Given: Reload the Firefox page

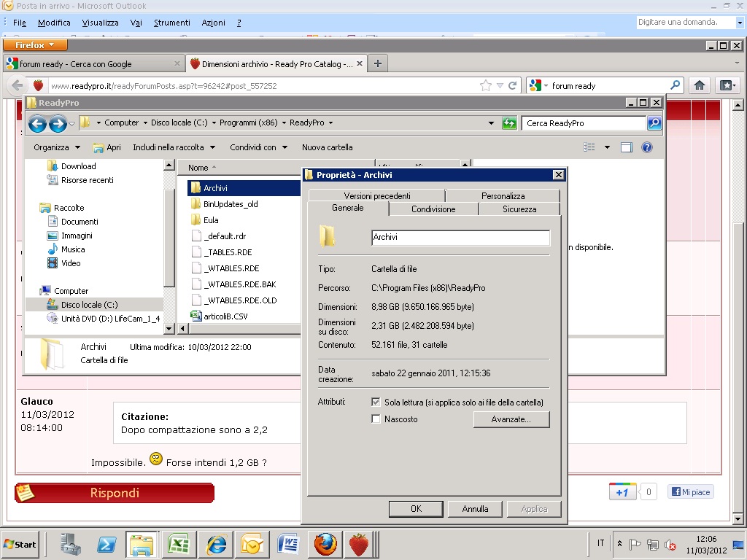Looking at the screenshot, I should [x=513, y=86].
